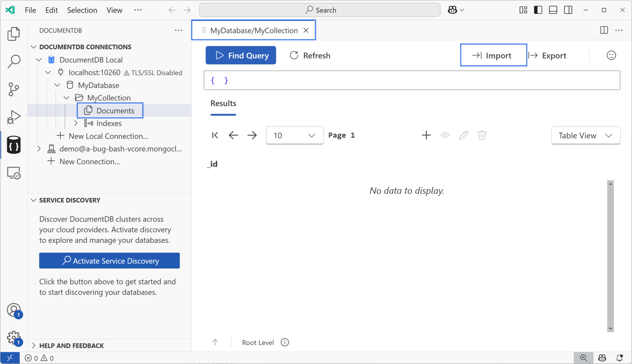The height and width of the screenshot is (364, 632).
Task: Open the Table View dropdown
Action: pyautogui.click(x=585, y=135)
